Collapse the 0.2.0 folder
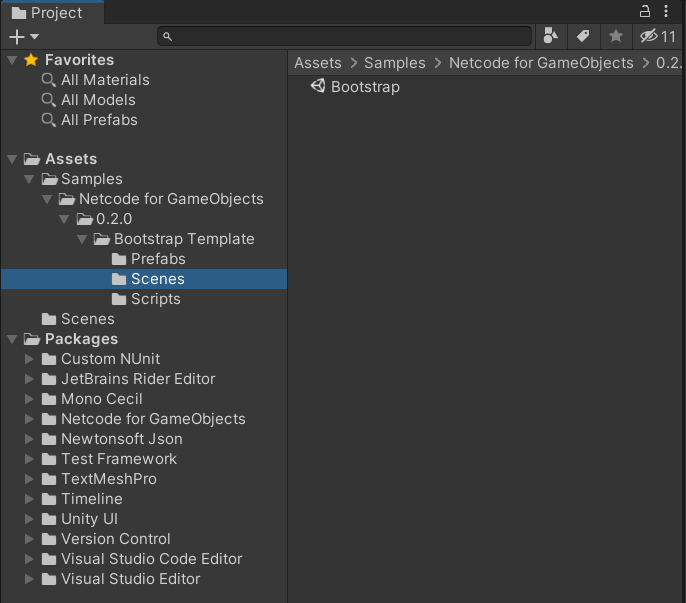The image size is (686, 603). 64,219
